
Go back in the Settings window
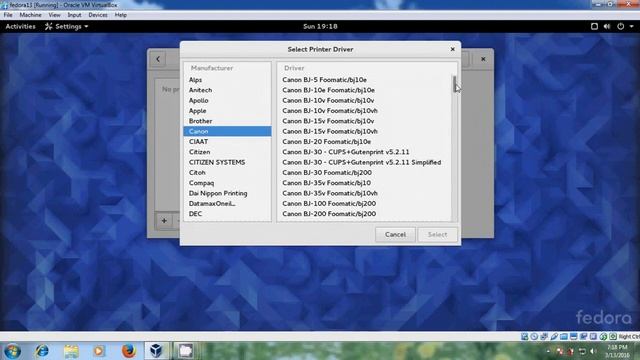[158, 59]
